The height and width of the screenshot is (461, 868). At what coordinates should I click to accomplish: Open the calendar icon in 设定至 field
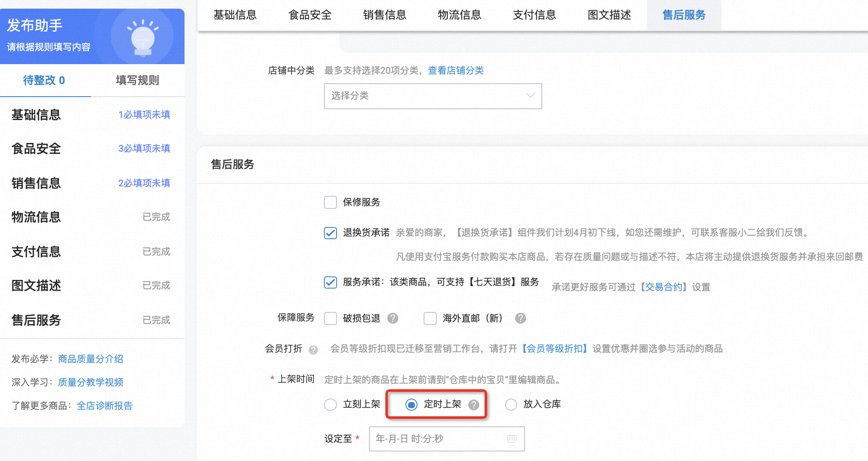(512, 438)
